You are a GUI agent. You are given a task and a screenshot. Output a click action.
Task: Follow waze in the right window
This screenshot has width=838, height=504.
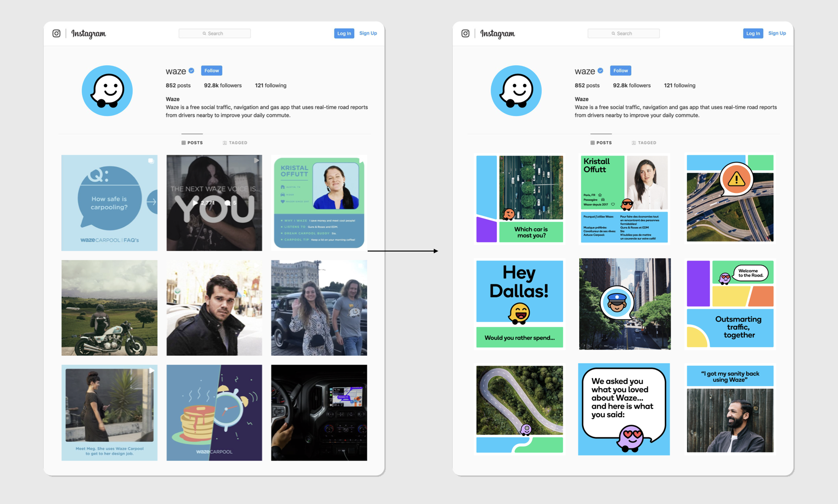point(621,70)
